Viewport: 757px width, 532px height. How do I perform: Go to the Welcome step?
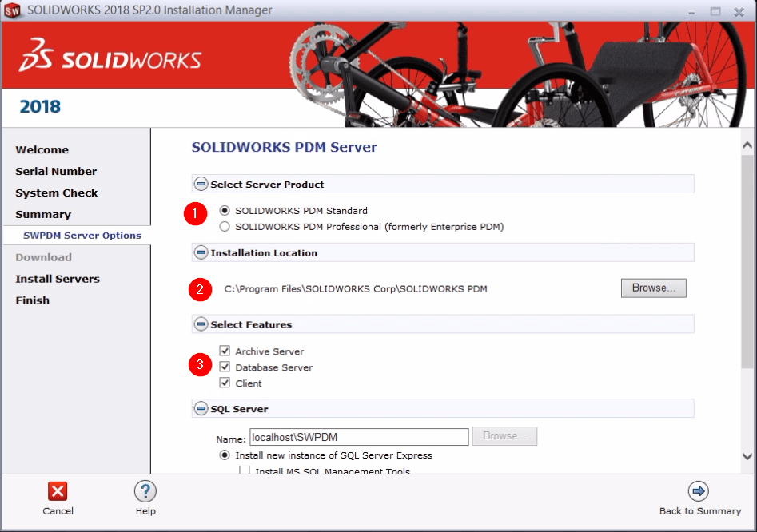[42, 149]
